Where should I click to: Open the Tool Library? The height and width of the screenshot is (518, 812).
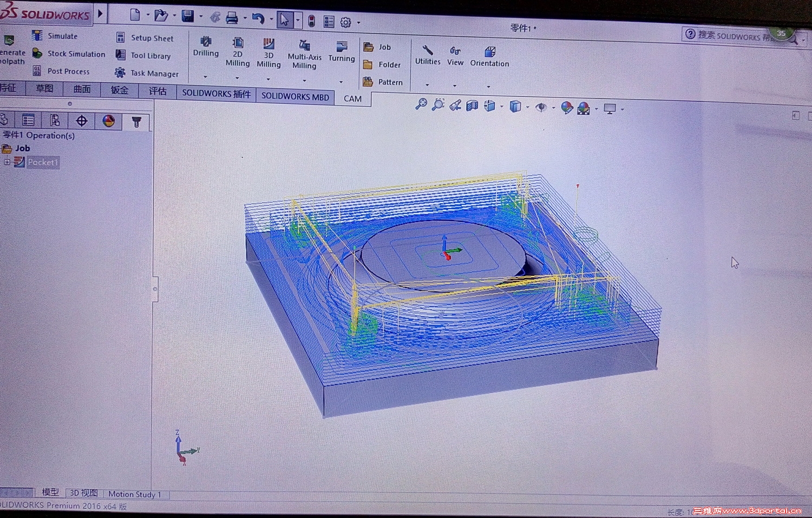pos(143,55)
